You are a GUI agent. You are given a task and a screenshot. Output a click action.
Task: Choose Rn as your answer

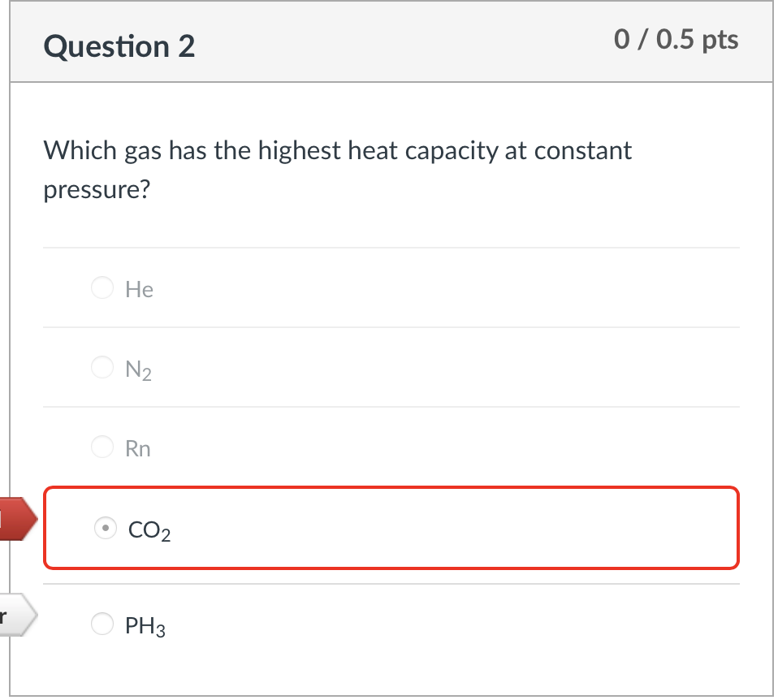[102, 447]
